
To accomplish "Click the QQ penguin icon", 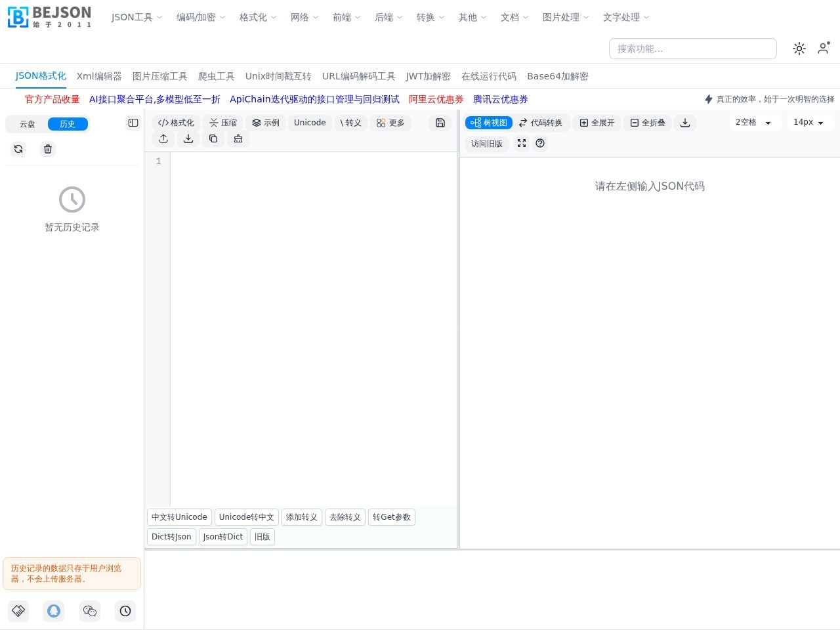I will coord(54,611).
